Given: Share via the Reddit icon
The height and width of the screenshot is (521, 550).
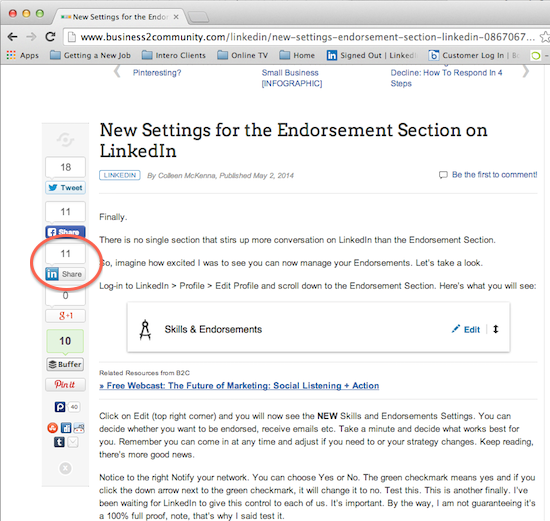Looking at the screenshot, I should tap(79, 428).
